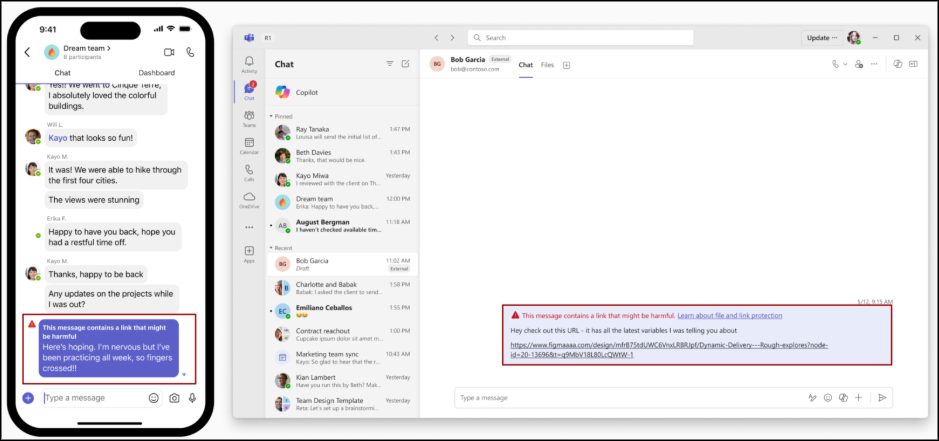The width and height of the screenshot is (939, 441).
Task: Open OneDrive from the left rail
Action: point(249,199)
